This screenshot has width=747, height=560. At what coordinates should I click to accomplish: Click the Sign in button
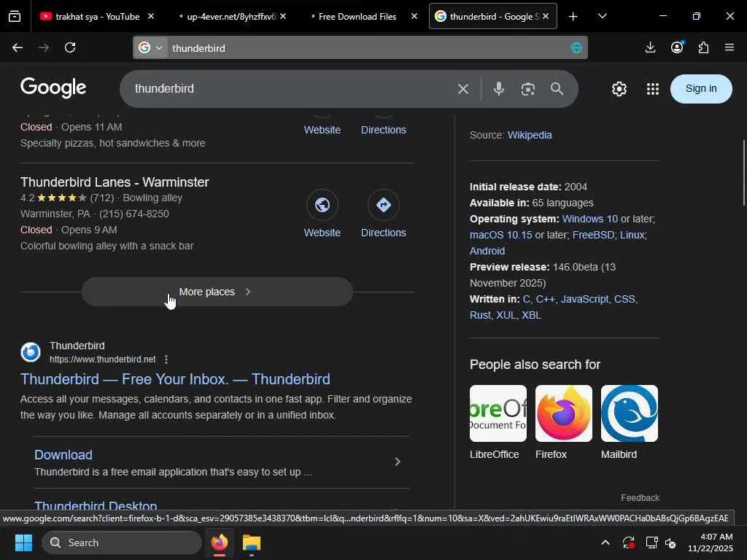(701, 88)
